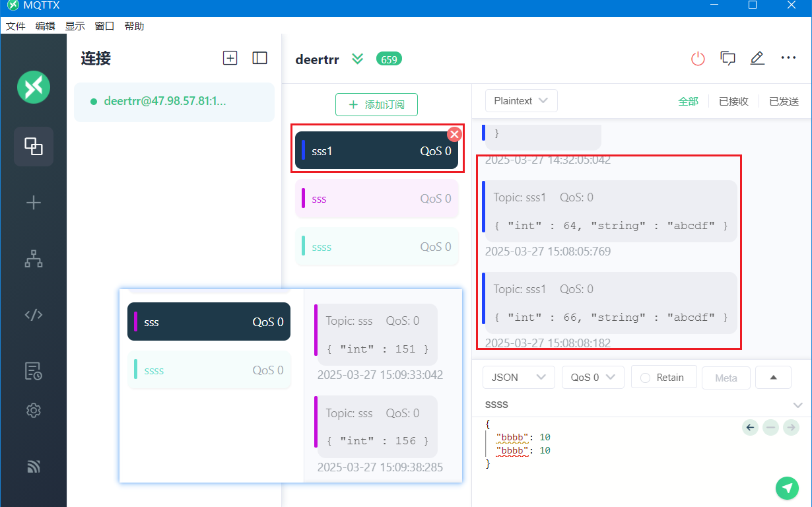Click message with int 66 payload

611,303
